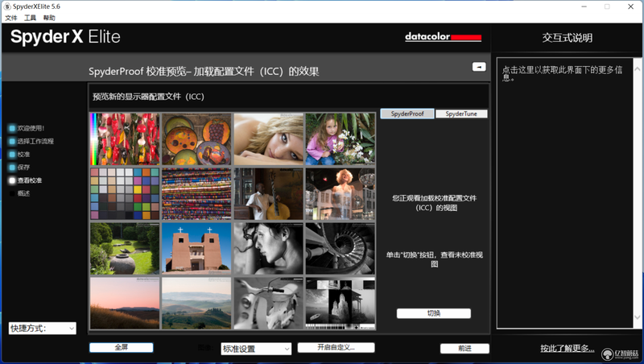Open the 帮助 menu

click(49, 18)
